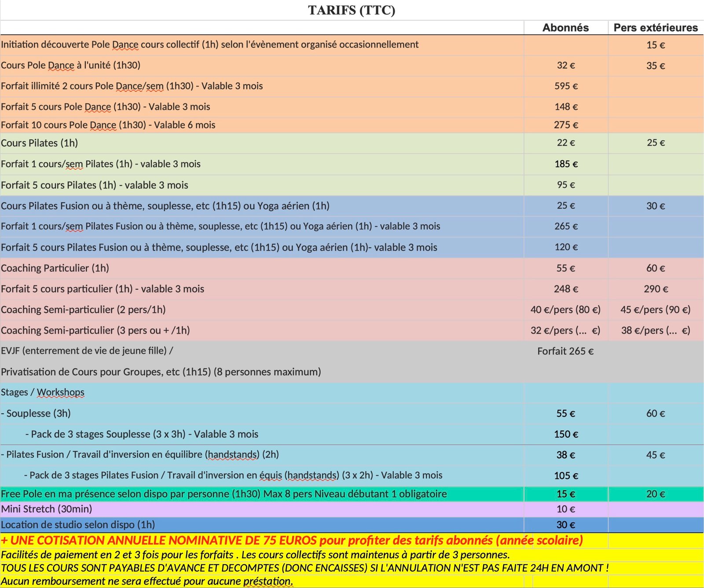This screenshot has width=704, height=588.
Task: Click the "Mini Stretch (30min)" row label
Action: point(47,509)
